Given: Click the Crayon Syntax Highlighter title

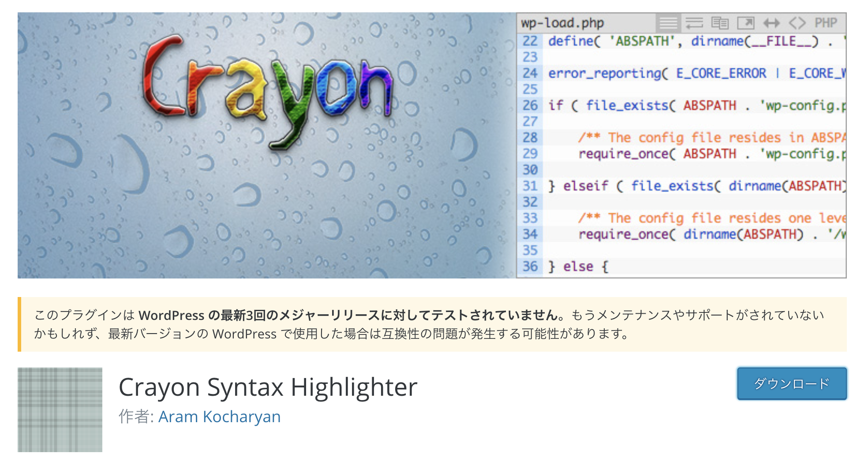Looking at the screenshot, I should 268,387.
